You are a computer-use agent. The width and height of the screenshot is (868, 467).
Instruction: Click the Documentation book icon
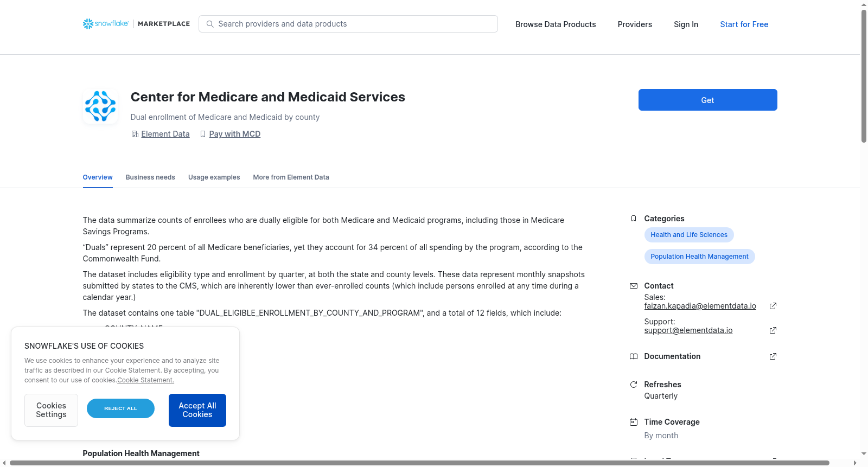tap(633, 356)
